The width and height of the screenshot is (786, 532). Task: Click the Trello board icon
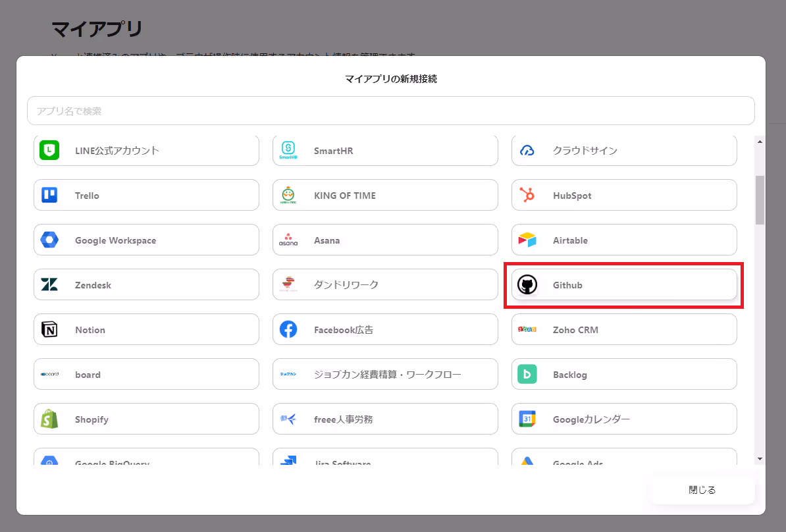pos(49,195)
